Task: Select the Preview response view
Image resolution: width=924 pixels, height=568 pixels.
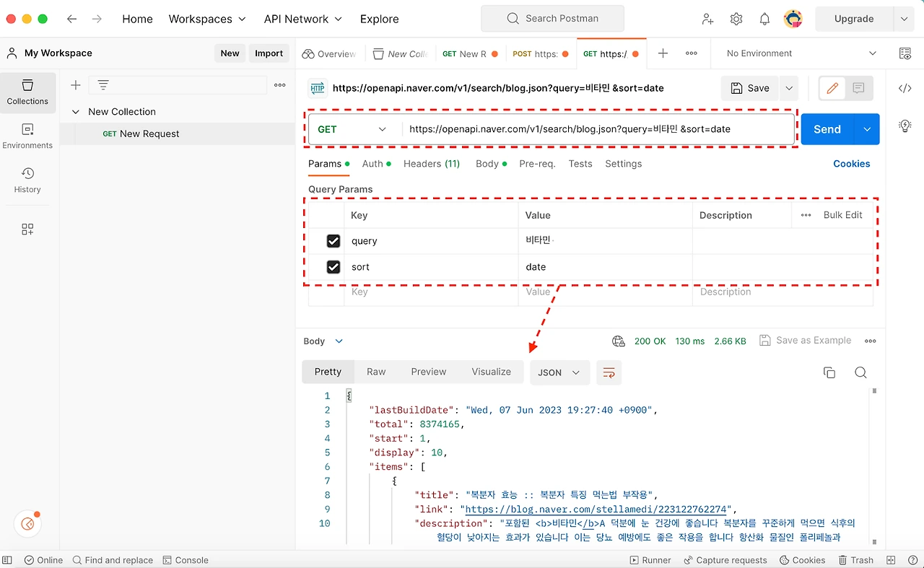Action: click(429, 372)
